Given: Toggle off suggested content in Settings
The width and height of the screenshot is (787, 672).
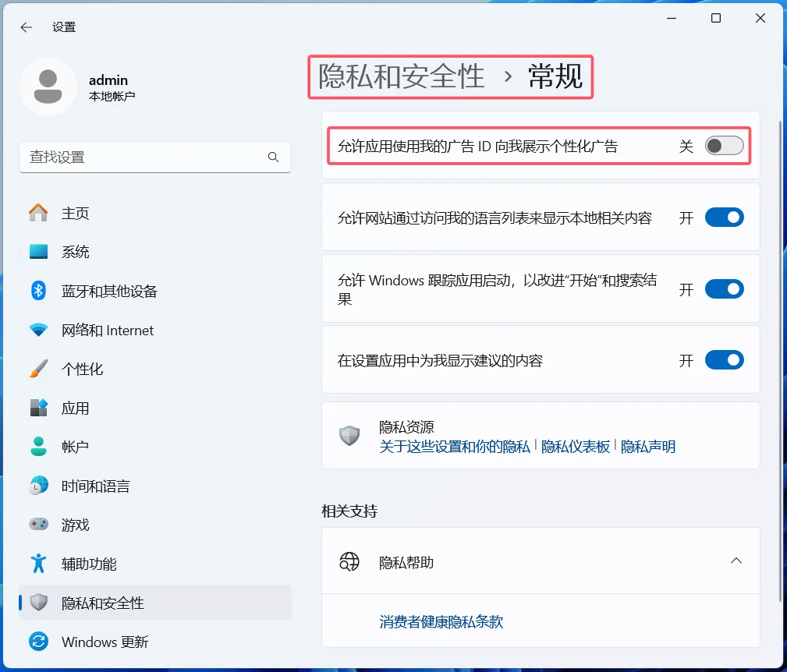Looking at the screenshot, I should (x=724, y=359).
